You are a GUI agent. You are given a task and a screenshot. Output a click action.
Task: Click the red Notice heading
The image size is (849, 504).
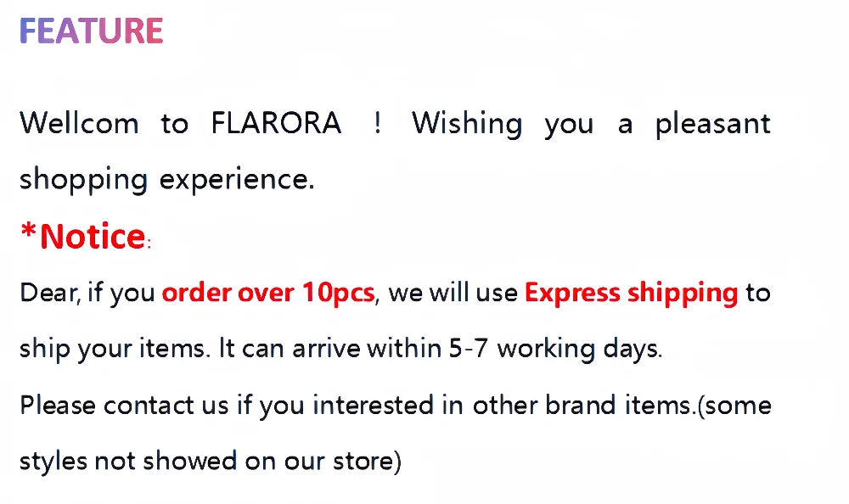(92, 236)
